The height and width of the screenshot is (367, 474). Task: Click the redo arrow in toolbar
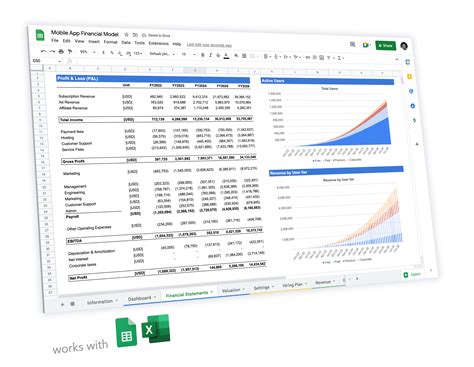[x=52, y=51]
